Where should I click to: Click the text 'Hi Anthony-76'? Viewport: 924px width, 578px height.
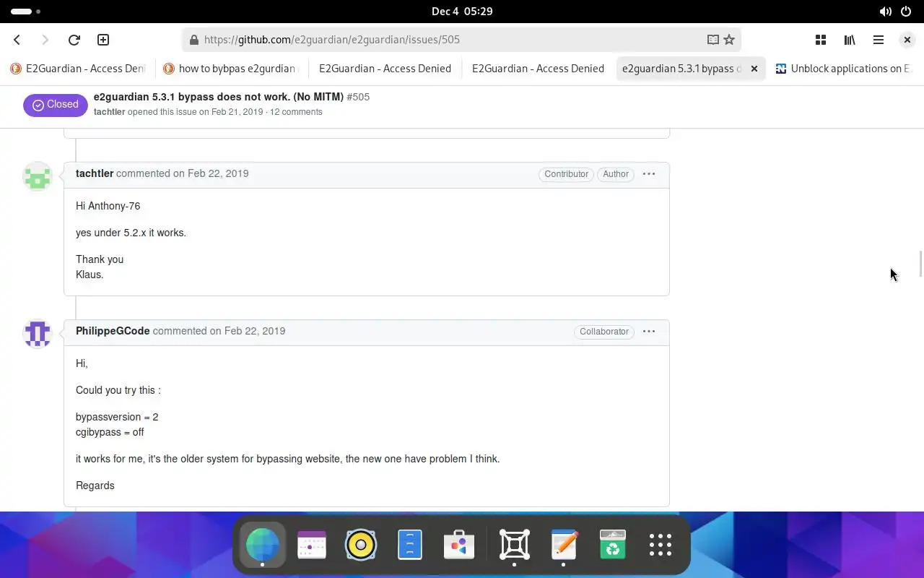pos(108,206)
